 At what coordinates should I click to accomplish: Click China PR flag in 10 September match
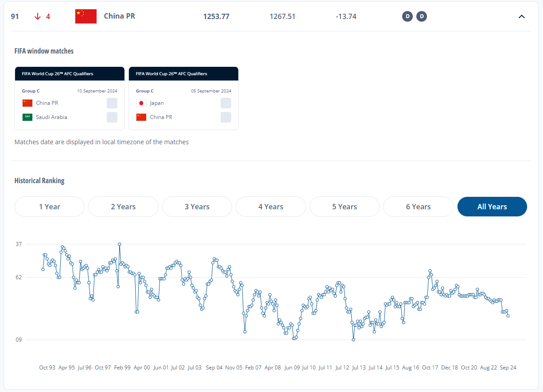coord(27,103)
